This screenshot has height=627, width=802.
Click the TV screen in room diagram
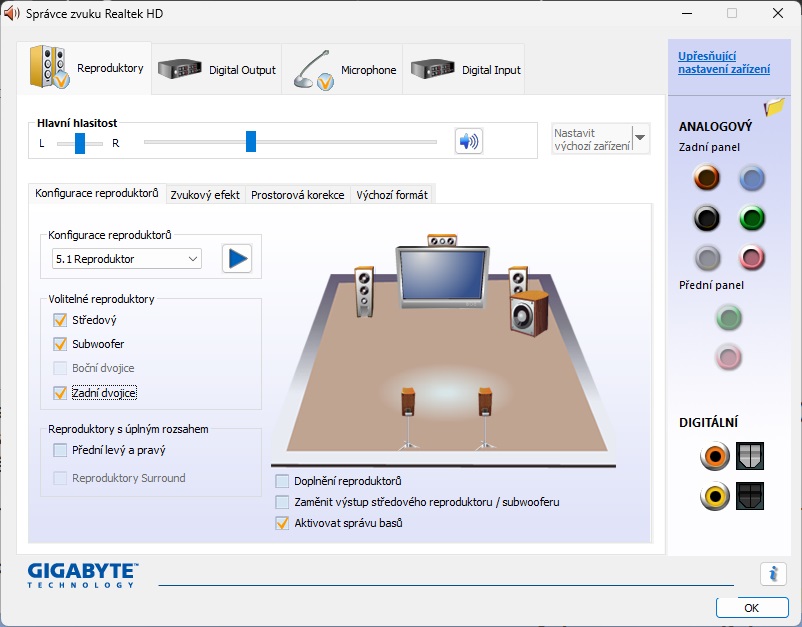point(442,276)
